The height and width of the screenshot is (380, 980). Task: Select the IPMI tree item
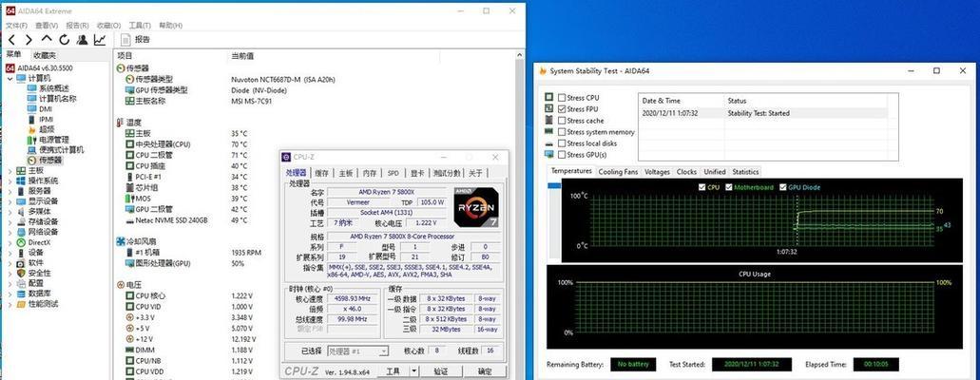[47, 119]
